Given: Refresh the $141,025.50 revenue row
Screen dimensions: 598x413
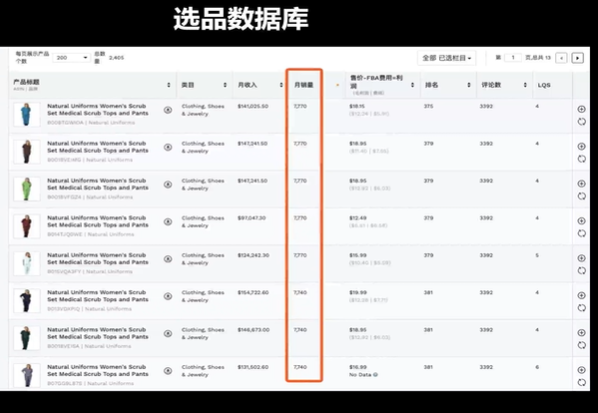Looking at the screenshot, I should [x=581, y=122].
